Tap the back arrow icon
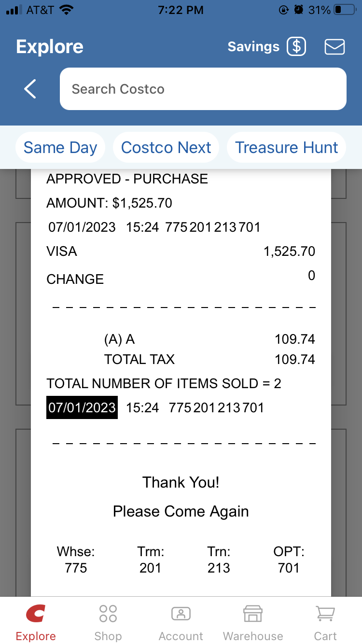 click(30, 89)
